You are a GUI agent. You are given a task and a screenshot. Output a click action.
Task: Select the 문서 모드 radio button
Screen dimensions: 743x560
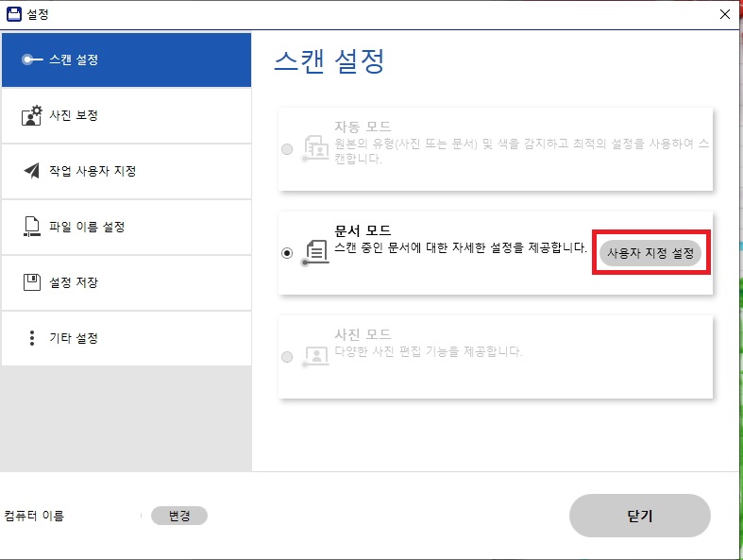click(287, 253)
